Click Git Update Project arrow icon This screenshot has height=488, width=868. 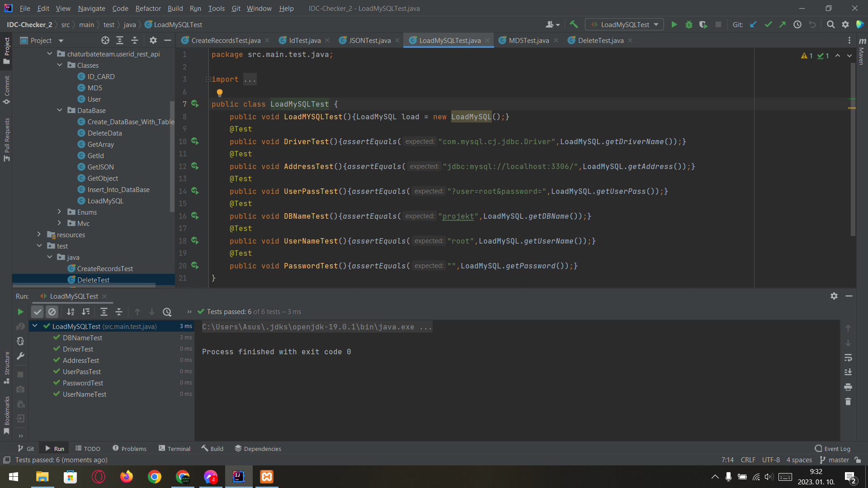[x=753, y=25]
